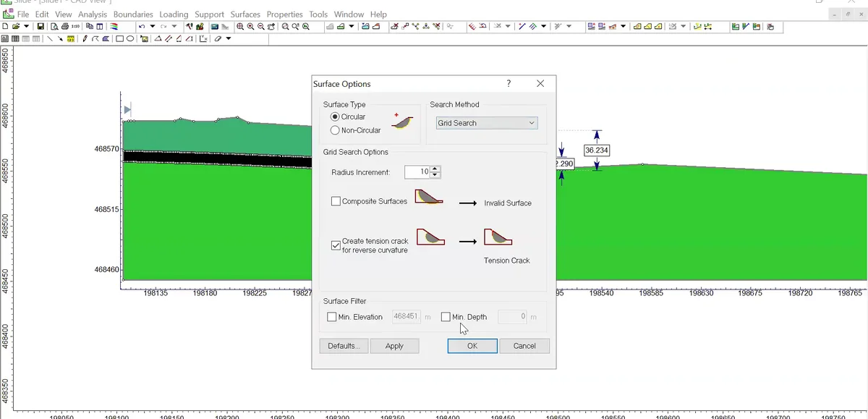Screen dimensions: 868x419
Task: Click the Undo arrow icon
Action: (x=142, y=26)
